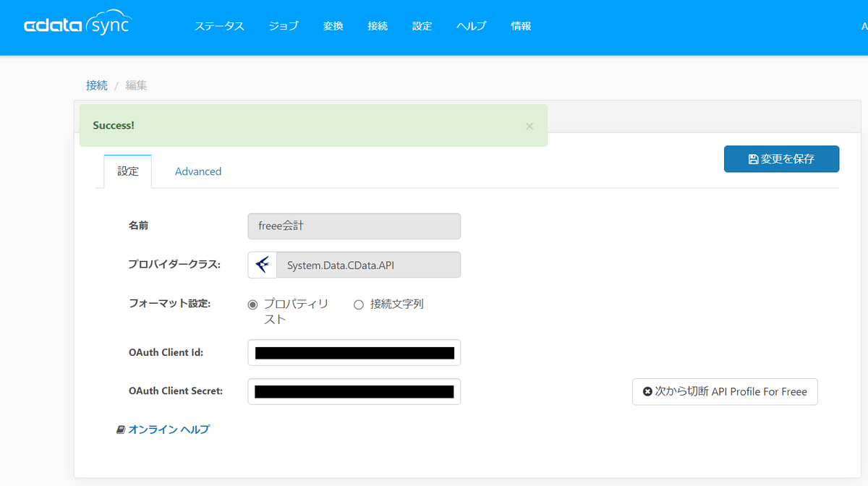Click the フォーマット設定 label
868x486 pixels.
pos(170,304)
